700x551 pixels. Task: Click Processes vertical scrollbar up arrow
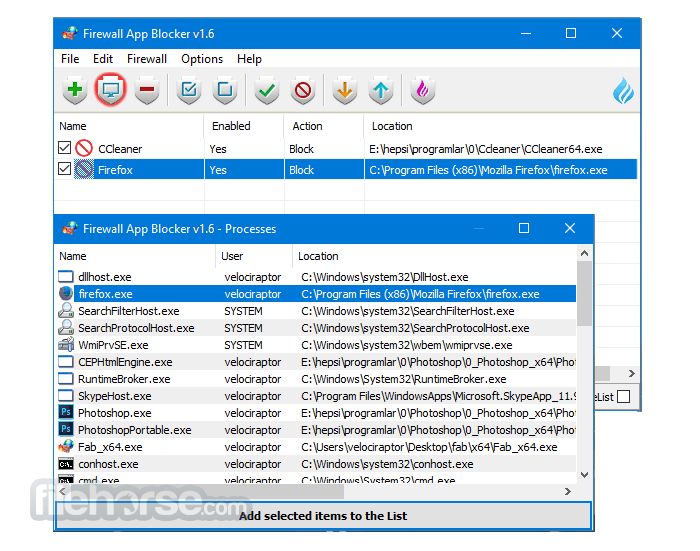[x=584, y=253]
